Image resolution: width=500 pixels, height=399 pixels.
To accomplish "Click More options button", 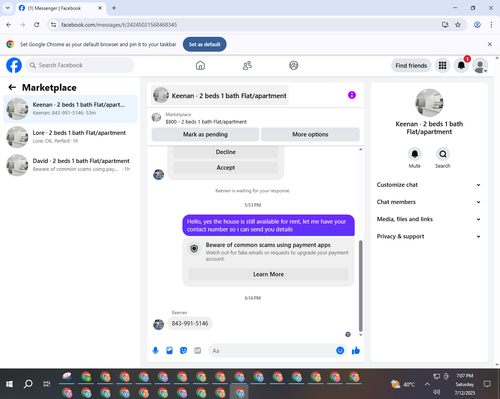I will tap(310, 134).
